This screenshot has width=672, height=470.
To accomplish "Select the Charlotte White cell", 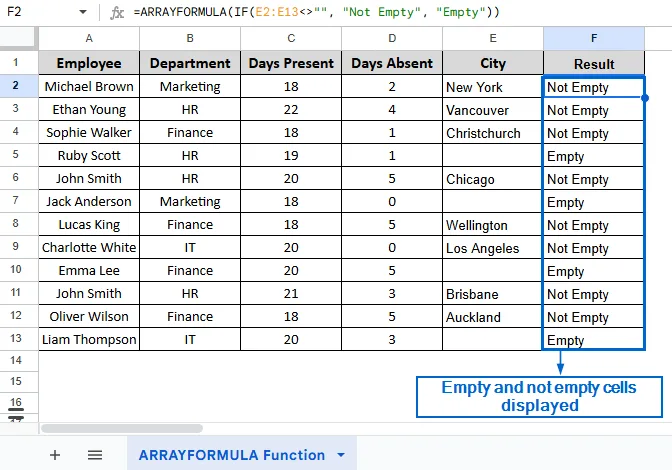I will point(89,248).
